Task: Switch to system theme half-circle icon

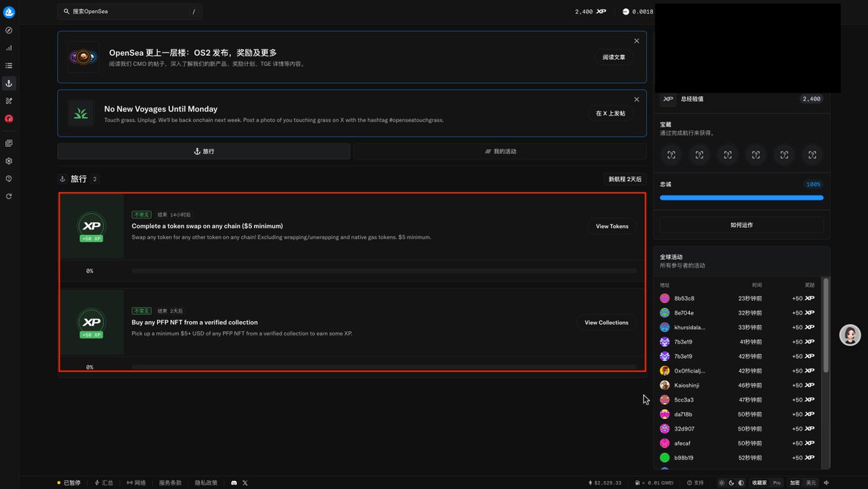Action: click(x=741, y=483)
